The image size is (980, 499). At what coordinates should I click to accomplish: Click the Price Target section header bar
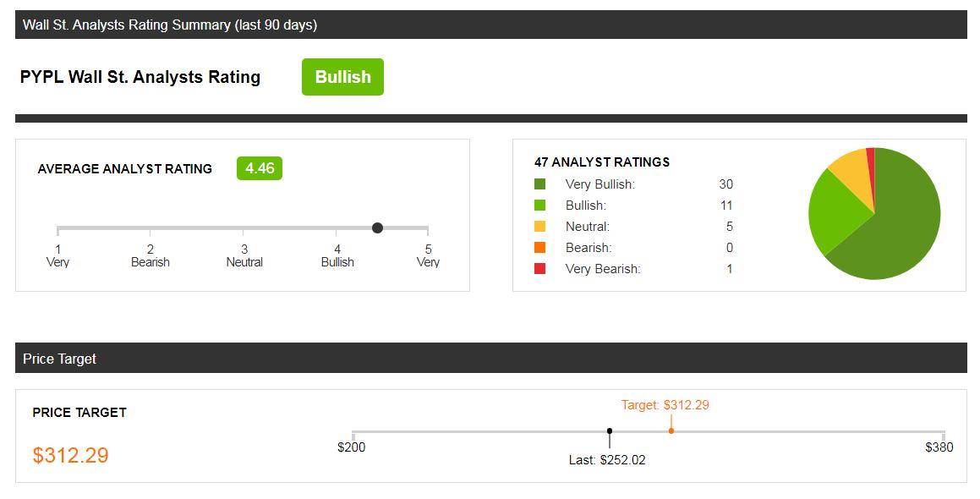(x=490, y=359)
